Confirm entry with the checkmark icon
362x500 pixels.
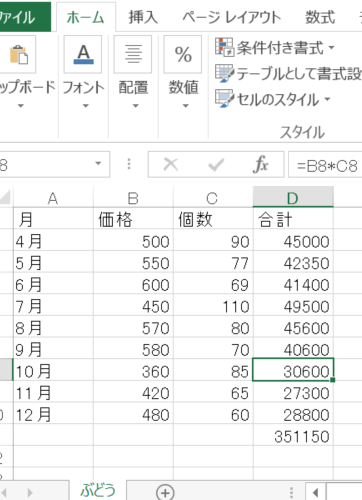[216, 164]
